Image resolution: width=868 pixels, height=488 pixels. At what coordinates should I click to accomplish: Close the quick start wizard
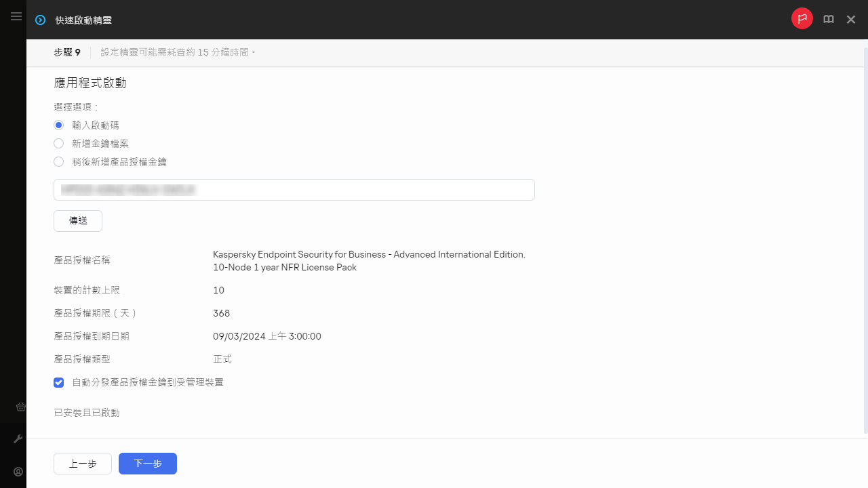click(851, 20)
